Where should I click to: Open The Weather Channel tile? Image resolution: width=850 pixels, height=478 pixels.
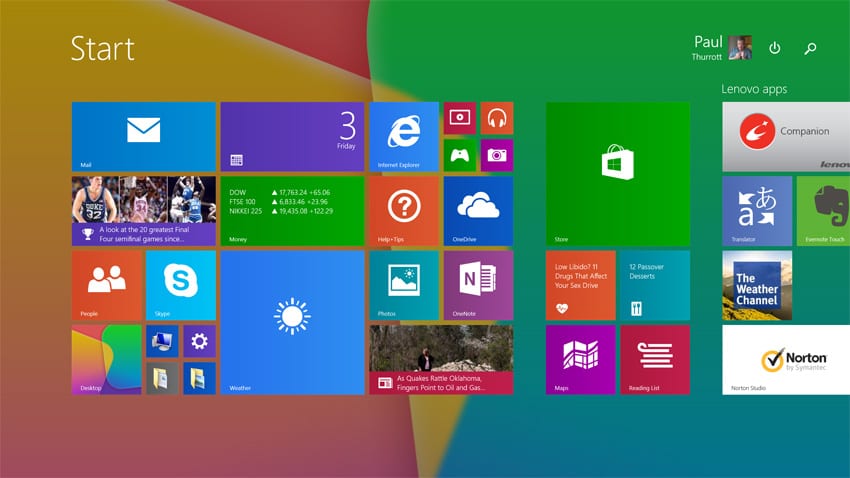[x=757, y=285]
